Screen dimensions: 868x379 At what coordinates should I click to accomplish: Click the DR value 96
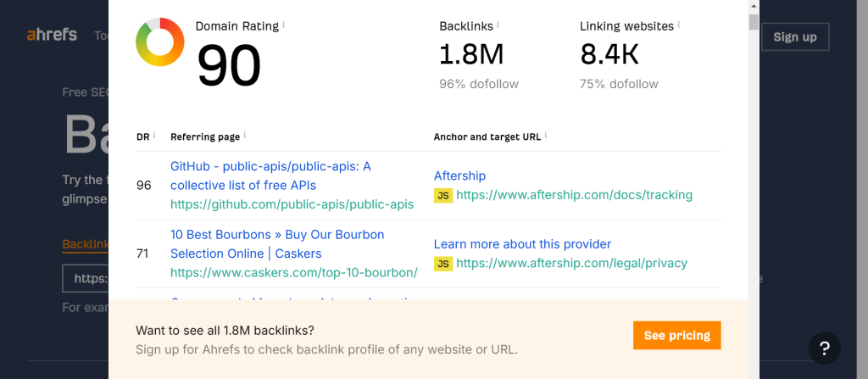143,185
